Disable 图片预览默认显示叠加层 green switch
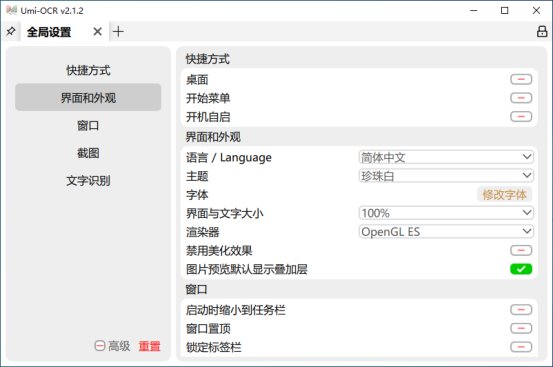This screenshot has height=367, width=553. 521,269
